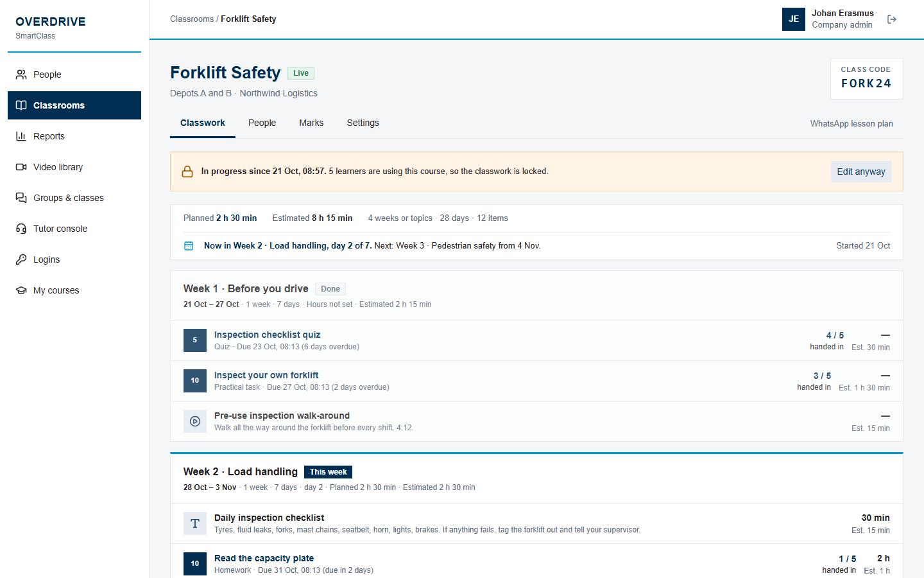Click the Classrooms book icon in the sidebar
This screenshot has height=578, width=924.
[x=21, y=105]
